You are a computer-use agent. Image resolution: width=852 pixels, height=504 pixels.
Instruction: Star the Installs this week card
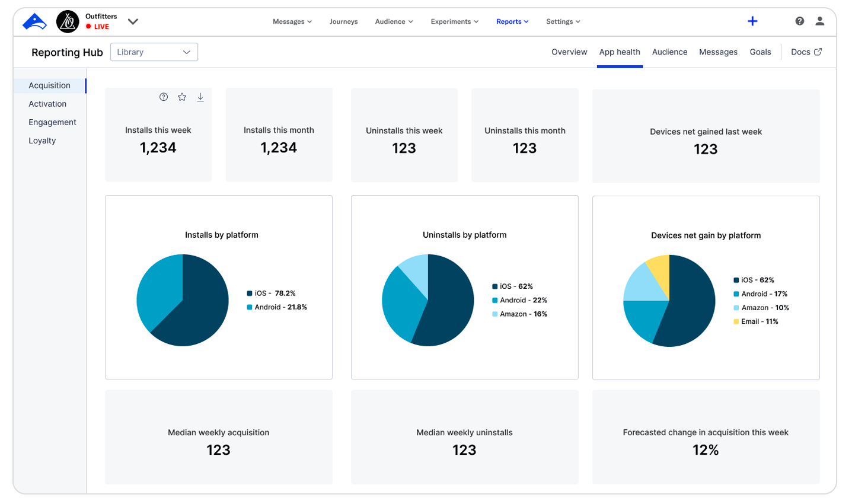point(182,97)
